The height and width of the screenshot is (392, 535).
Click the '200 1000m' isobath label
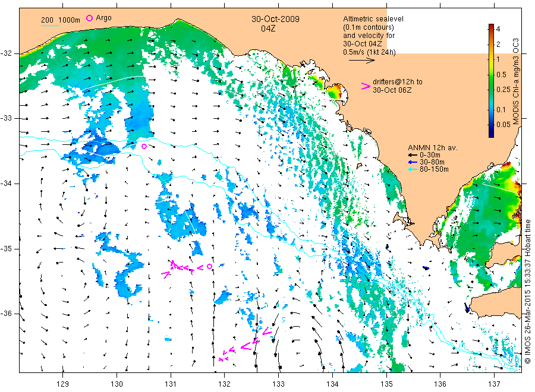(61, 20)
